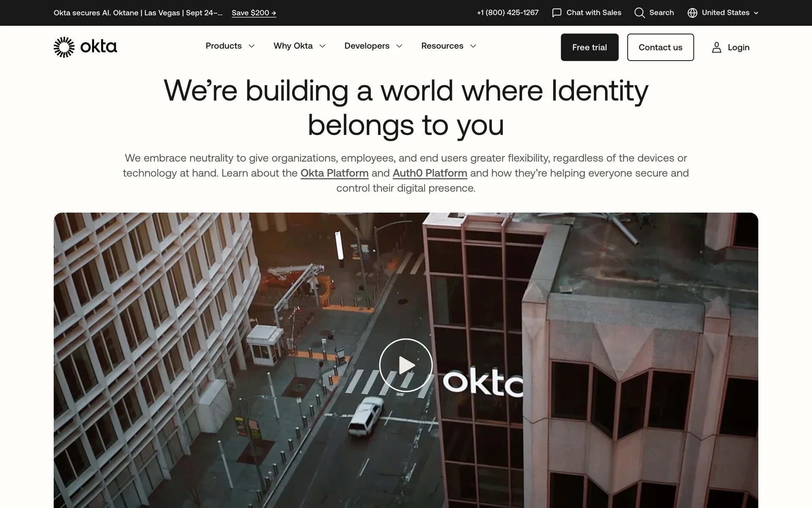
Task: Click the Free trial button
Action: 589,47
